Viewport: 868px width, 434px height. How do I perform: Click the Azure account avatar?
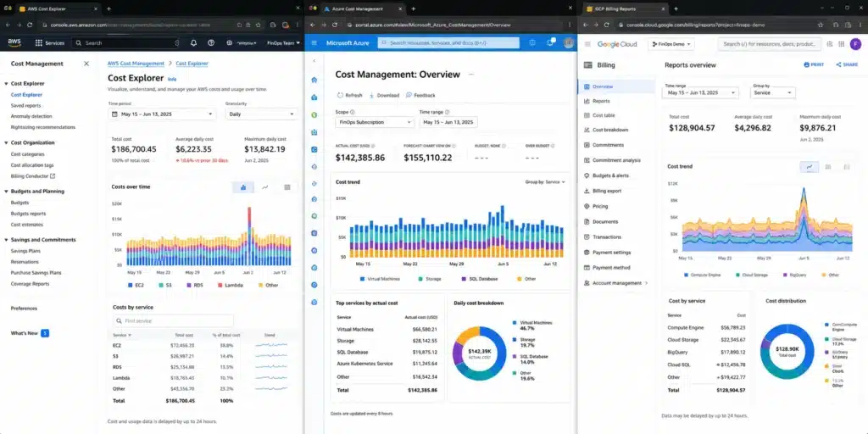[x=569, y=42]
